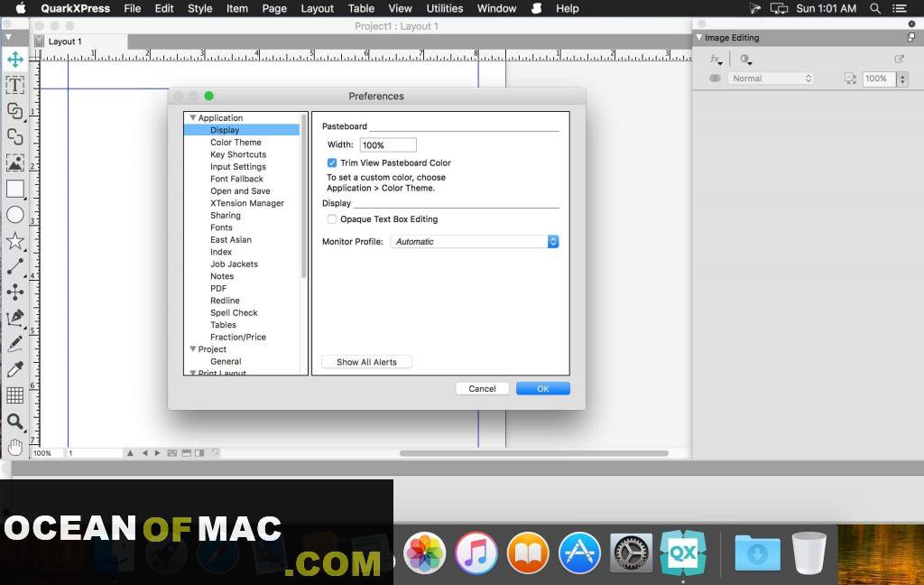Select the Text Content tool
This screenshot has height=585, width=924.
(15, 85)
